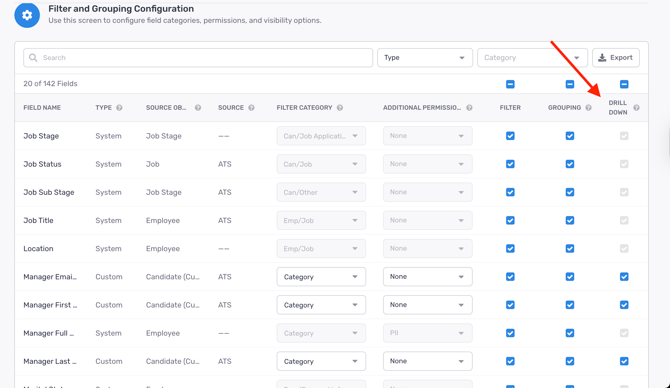This screenshot has height=388, width=670.
Task: Click the Job Stage field name
Action: (x=41, y=136)
